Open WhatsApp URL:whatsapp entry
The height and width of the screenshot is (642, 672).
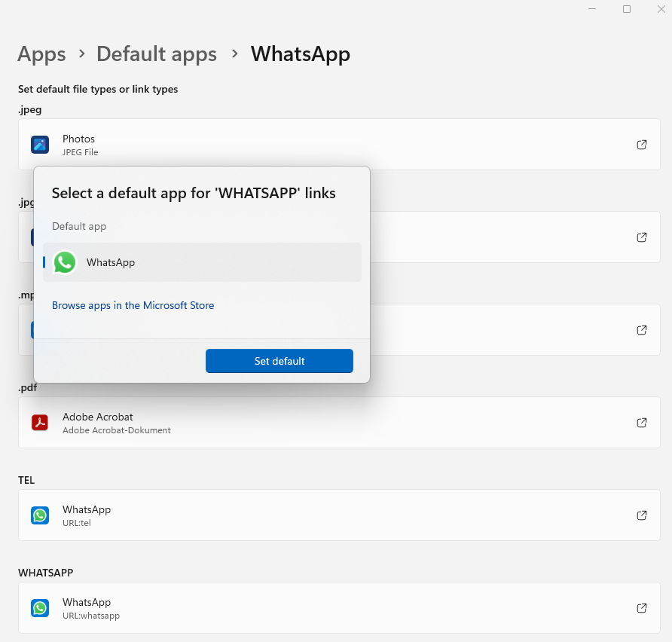[x=339, y=607]
